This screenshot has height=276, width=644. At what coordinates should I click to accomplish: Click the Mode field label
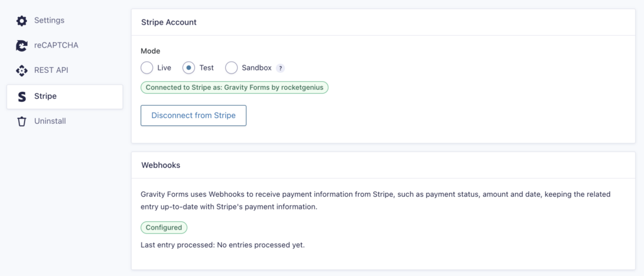(x=150, y=52)
